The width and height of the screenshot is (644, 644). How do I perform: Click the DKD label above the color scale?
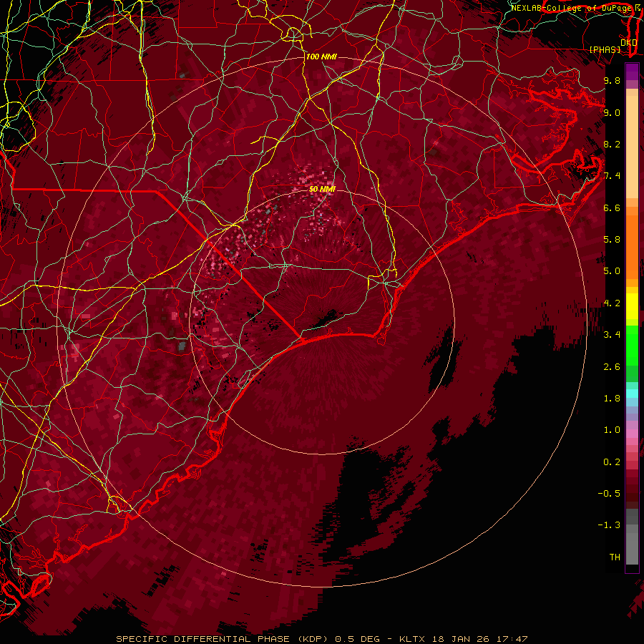pos(628,42)
